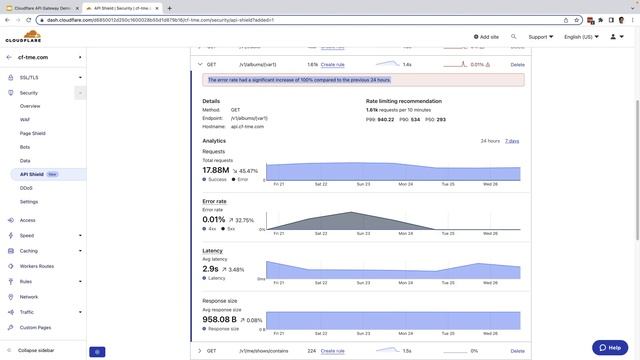
Task: Collapse the Security section arrow
Action: (80, 93)
